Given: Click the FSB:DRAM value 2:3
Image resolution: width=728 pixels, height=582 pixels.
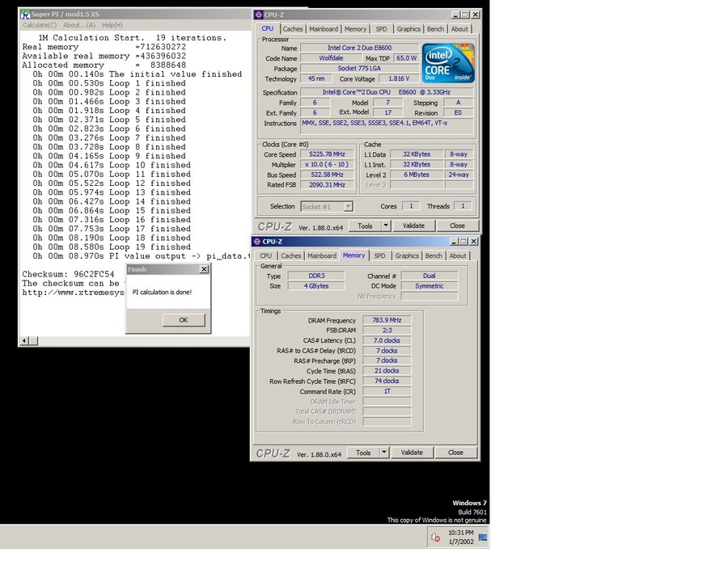Looking at the screenshot, I should coord(387,331).
